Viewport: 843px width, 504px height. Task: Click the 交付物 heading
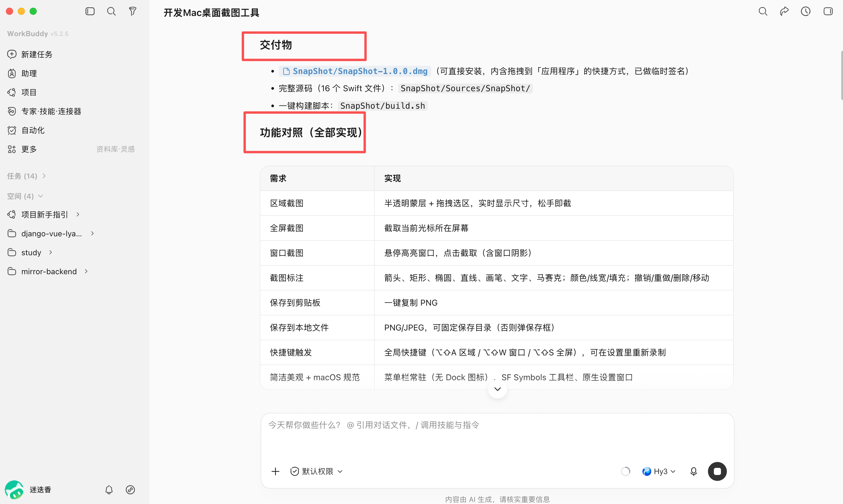tap(276, 45)
